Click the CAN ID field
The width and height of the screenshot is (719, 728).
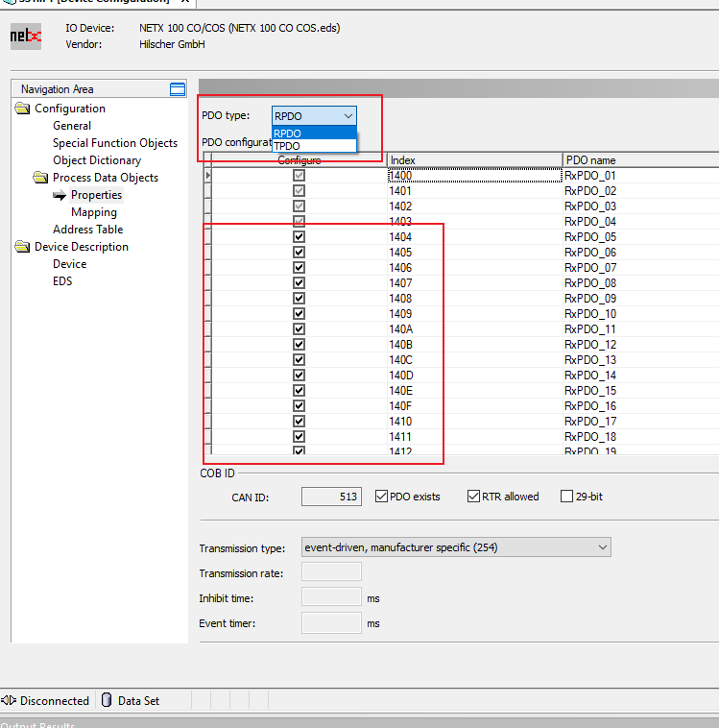click(x=331, y=497)
